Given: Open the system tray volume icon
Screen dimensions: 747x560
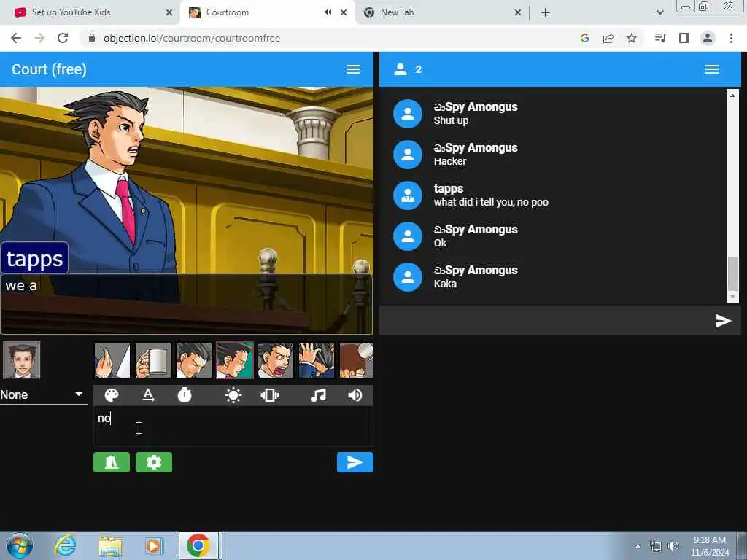Looking at the screenshot, I should coord(673,546).
